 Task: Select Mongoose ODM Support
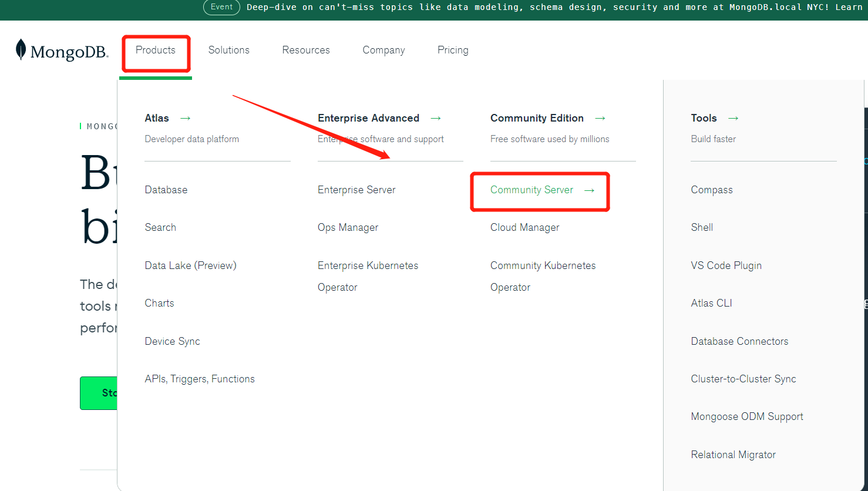[x=747, y=416]
